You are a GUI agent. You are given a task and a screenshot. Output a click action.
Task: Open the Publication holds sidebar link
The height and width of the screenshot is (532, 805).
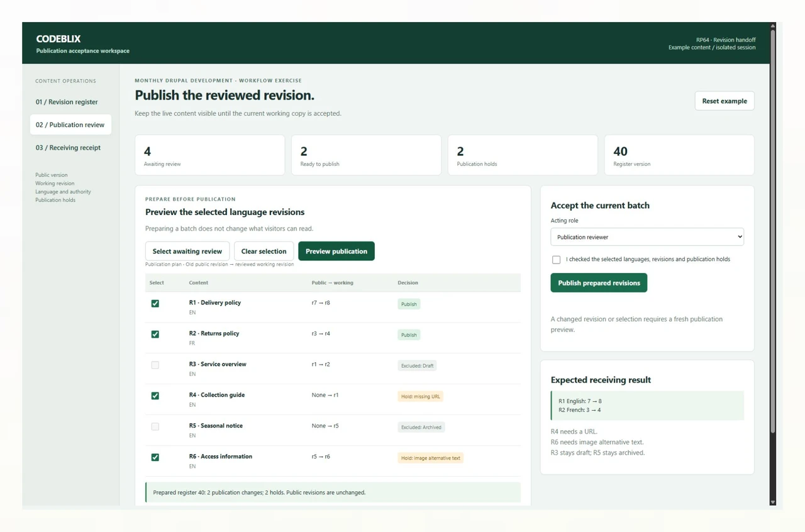[55, 200]
